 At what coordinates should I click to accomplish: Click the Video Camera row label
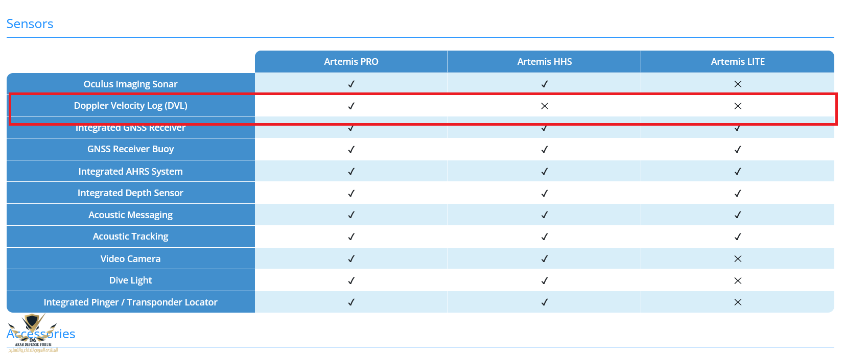pyautogui.click(x=130, y=259)
